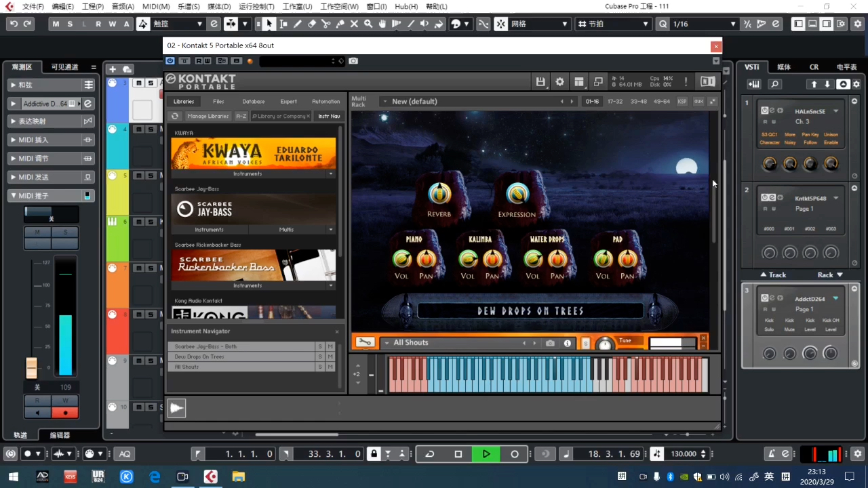The image size is (868, 488).
Task: Click Kontakt minimized view icon
Action: point(598,81)
